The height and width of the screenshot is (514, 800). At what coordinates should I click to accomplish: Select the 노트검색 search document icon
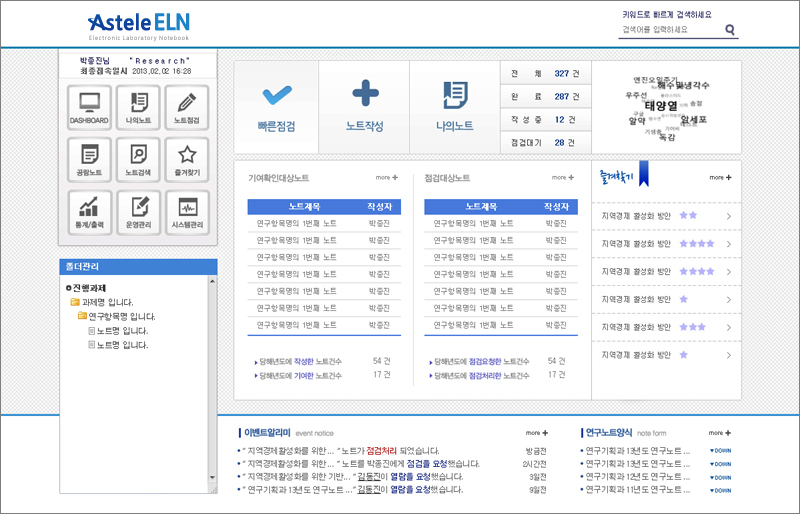point(138,159)
